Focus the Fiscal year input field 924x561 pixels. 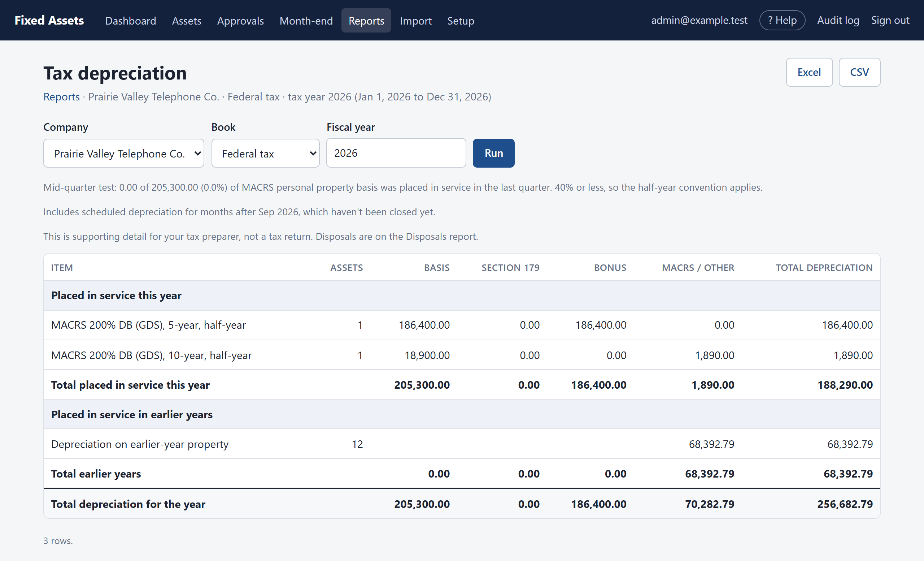tap(396, 153)
